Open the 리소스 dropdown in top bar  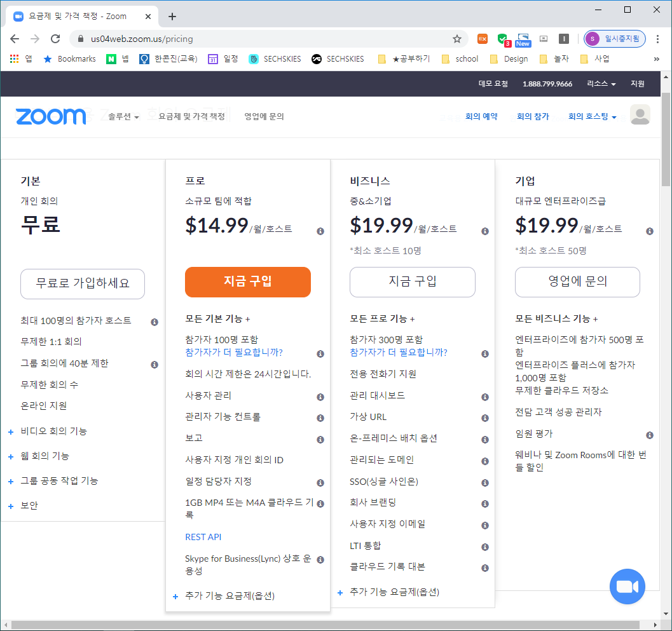coord(601,83)
